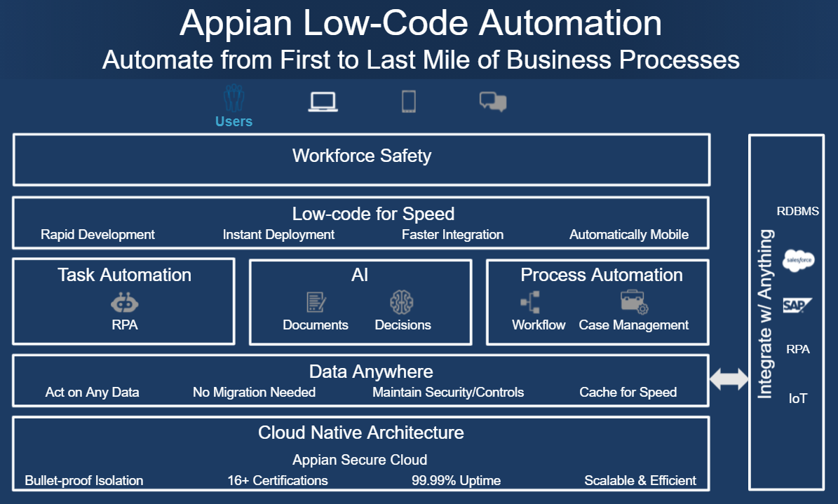Click the "Task Automation" heading
The width and height of the screenshot is (838, 504).
[x=125, y=275]
